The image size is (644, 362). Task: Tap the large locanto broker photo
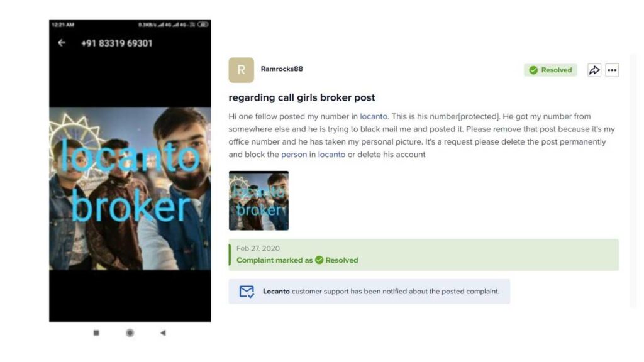click(130, 189)
